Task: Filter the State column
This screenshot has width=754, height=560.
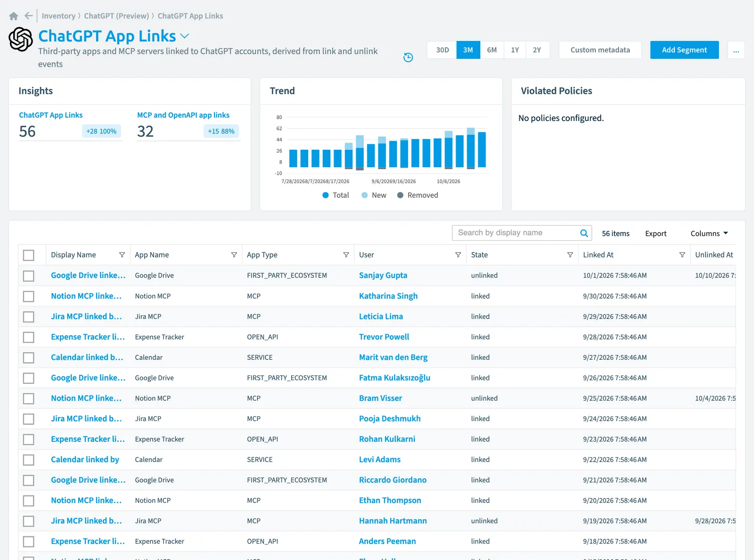Action: tap(570, 255)
